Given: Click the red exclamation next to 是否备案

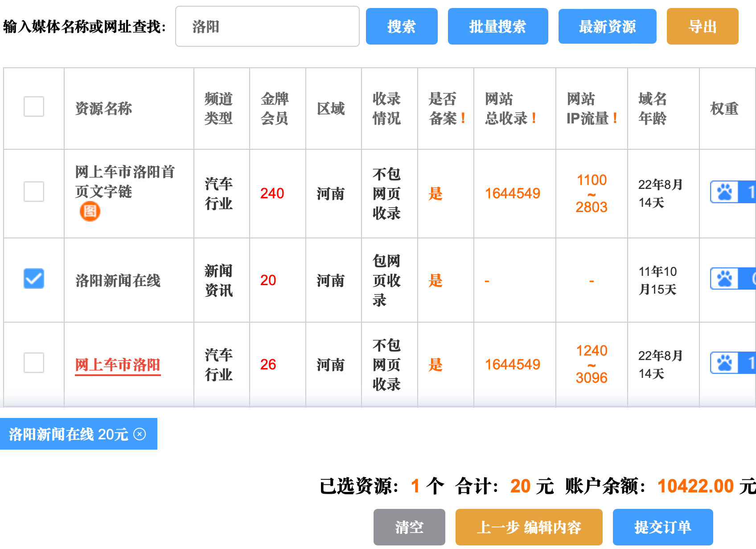Looking at the screenshot, I should [463, 119].
